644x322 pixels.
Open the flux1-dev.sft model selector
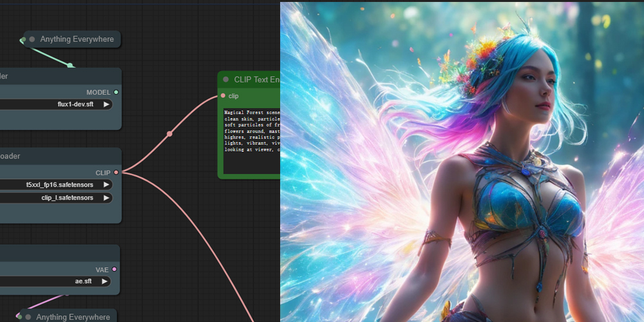pyautogui.click(x=56, y=104)
